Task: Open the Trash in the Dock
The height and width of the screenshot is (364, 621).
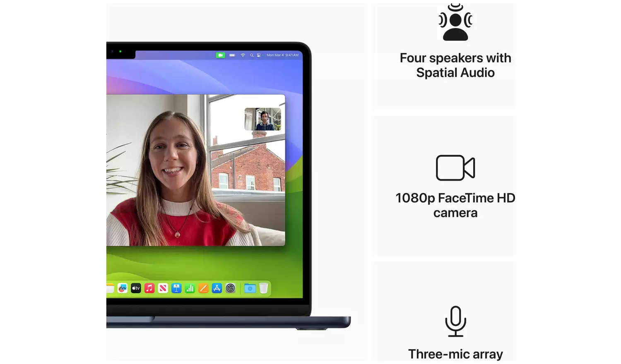Action: [264, 288]
